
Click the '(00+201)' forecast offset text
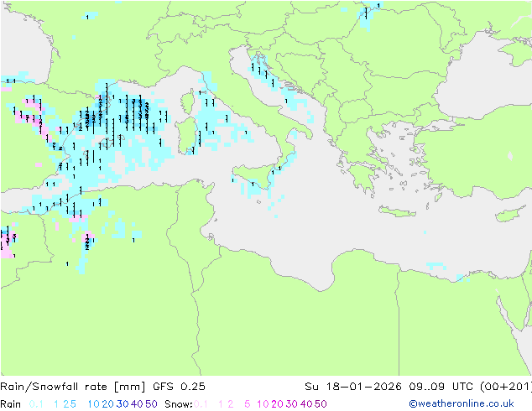click(506, 387)
